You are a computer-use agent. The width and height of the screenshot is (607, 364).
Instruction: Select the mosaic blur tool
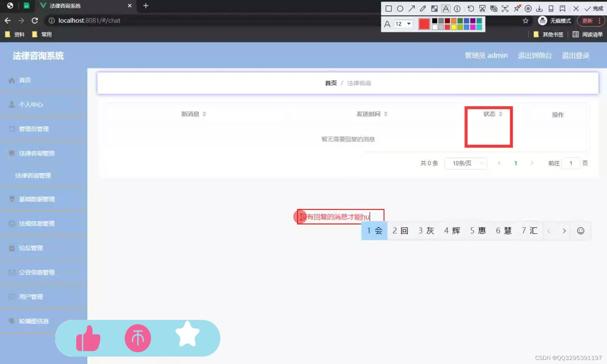coord(434,9)
